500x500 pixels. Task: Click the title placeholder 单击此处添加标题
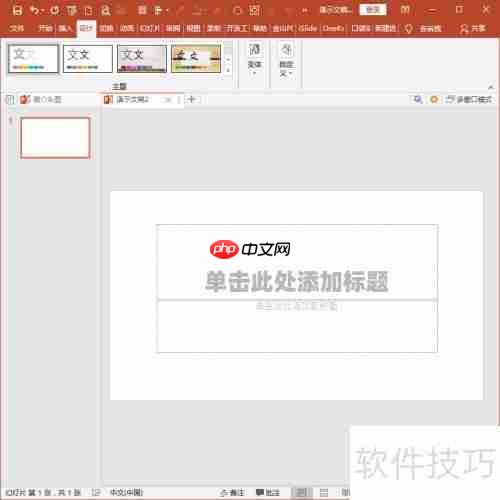click(x=297, y=281)
